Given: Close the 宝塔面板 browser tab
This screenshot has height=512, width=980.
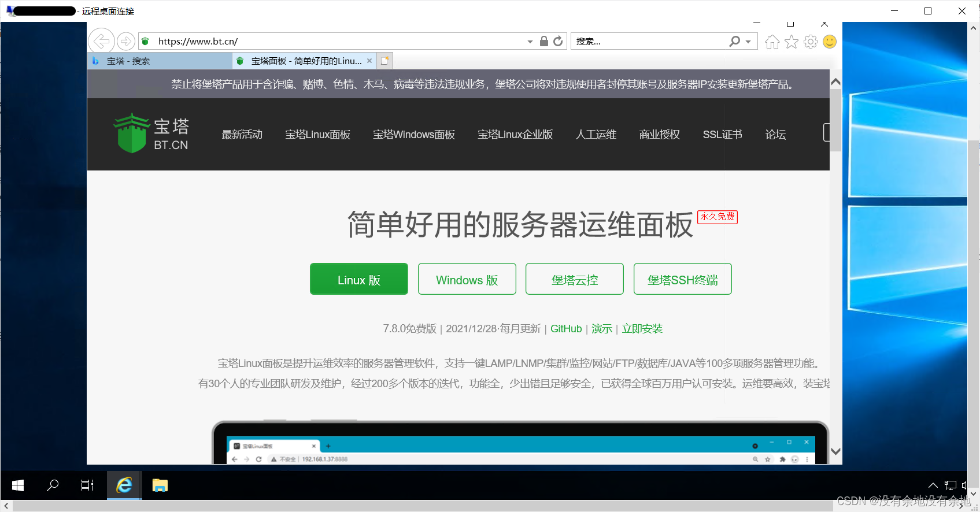Looking at the screenshot, I should [x=369, y=61].
